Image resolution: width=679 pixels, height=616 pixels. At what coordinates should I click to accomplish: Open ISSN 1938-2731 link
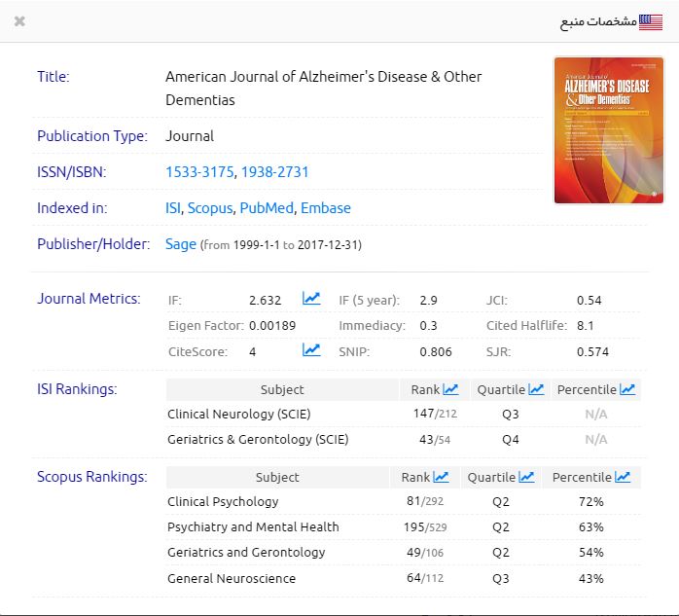coord(274,172)
